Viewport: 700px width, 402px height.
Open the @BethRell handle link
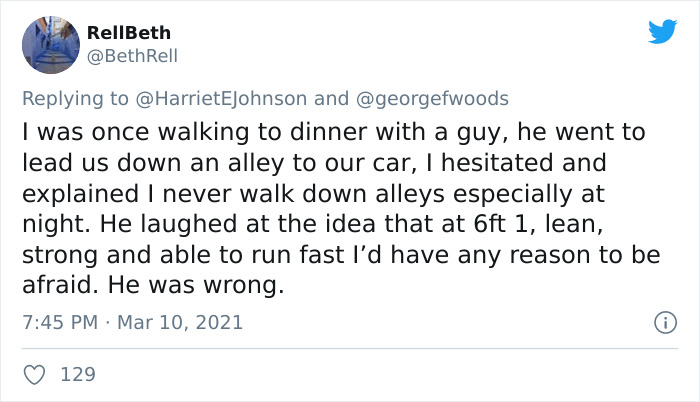click(x=132, y=56)
